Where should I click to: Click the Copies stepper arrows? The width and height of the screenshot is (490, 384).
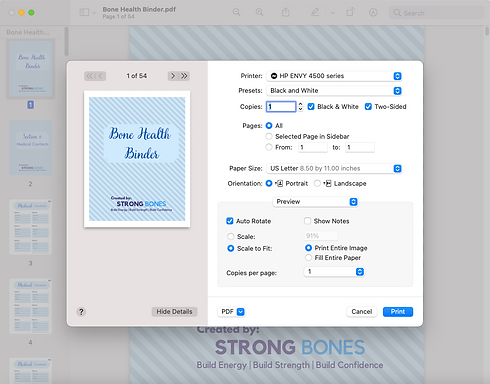[301, 107]
